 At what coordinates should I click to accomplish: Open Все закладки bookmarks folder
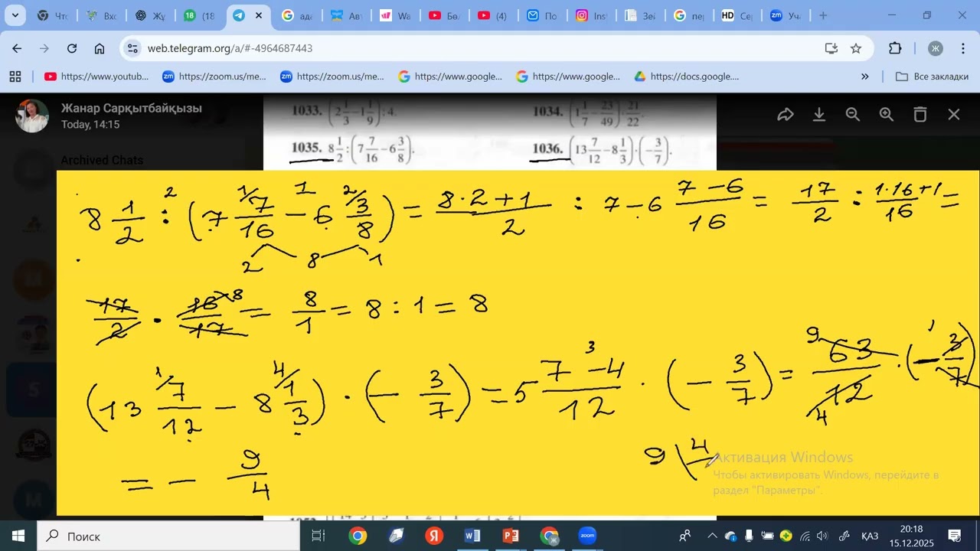click(932, 77)
